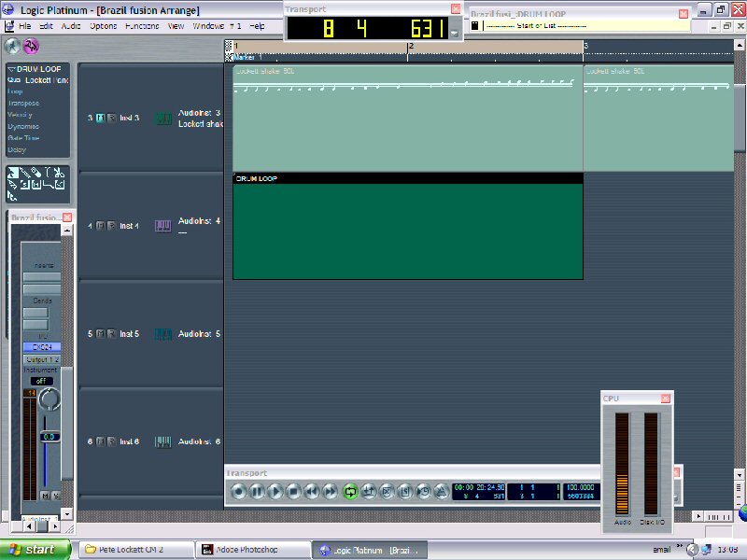747x560 pixels.
Task: Toggle the green Cycle mode button
Action: tap(350, 490)
